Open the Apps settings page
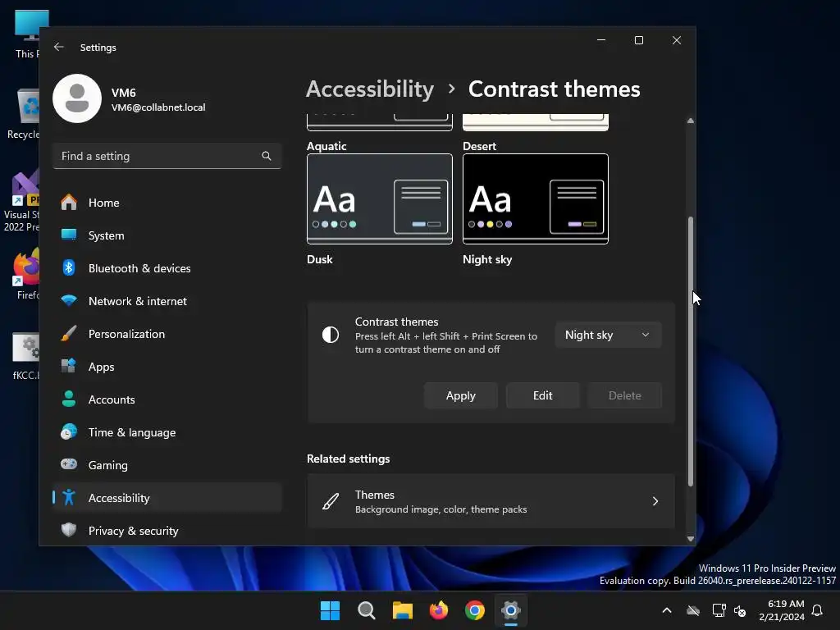 point(167,367)
